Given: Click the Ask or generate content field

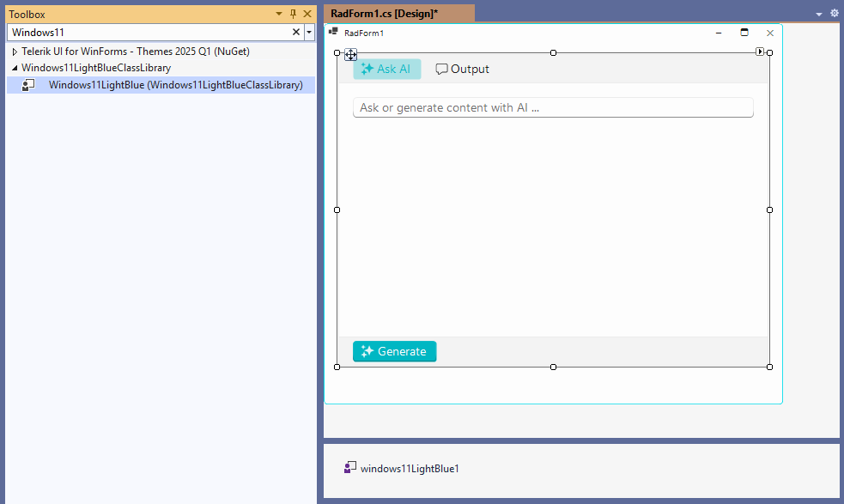Looking at the screenshot, I should [553, 106].
